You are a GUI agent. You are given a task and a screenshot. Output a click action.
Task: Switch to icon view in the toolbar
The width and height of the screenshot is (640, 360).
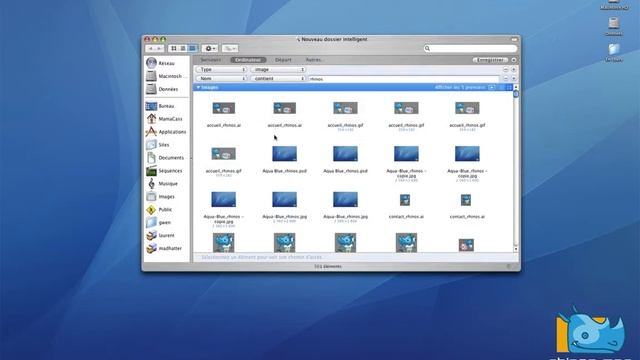tap(173, 49)
